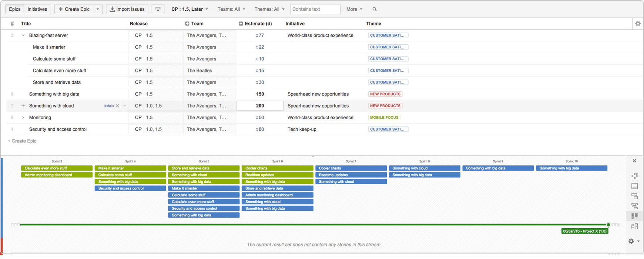Click Admin monitoring dashboard card in Sprint 3
Viewport: 644px width, 259px height.
click(x=57, y=175)
